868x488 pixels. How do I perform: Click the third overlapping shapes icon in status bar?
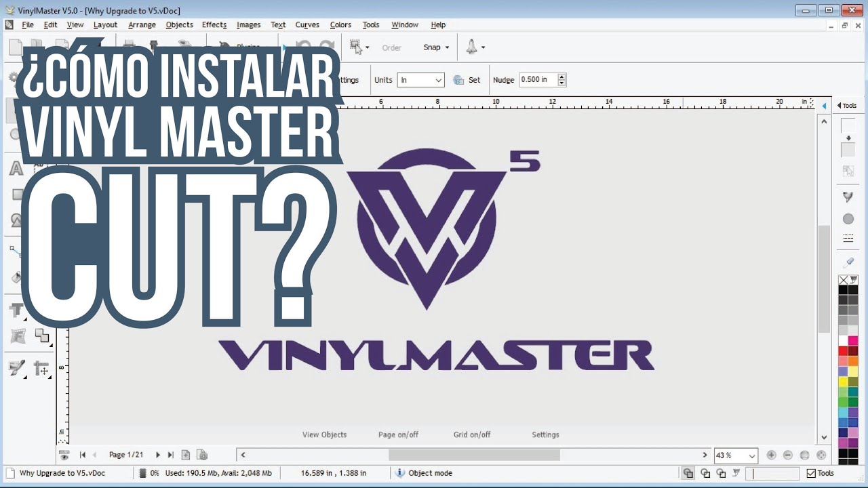click(722, 473)
